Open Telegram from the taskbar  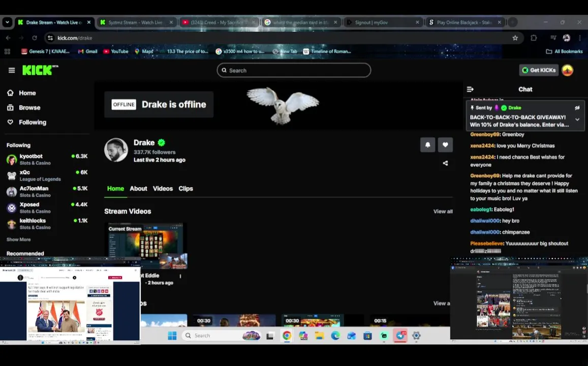coord(400,335)
